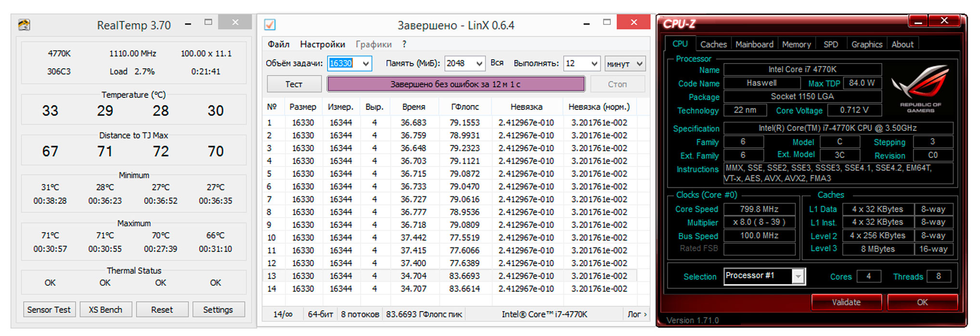Click the 14/∞ run counter in LinX
The image size is (980, 336).
click(x=283, y=314)
